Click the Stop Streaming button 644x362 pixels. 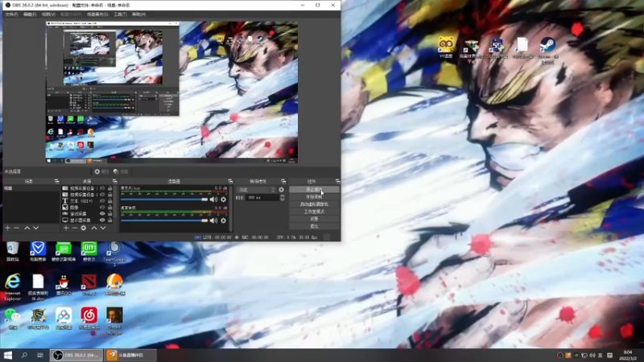coord(314,190)
